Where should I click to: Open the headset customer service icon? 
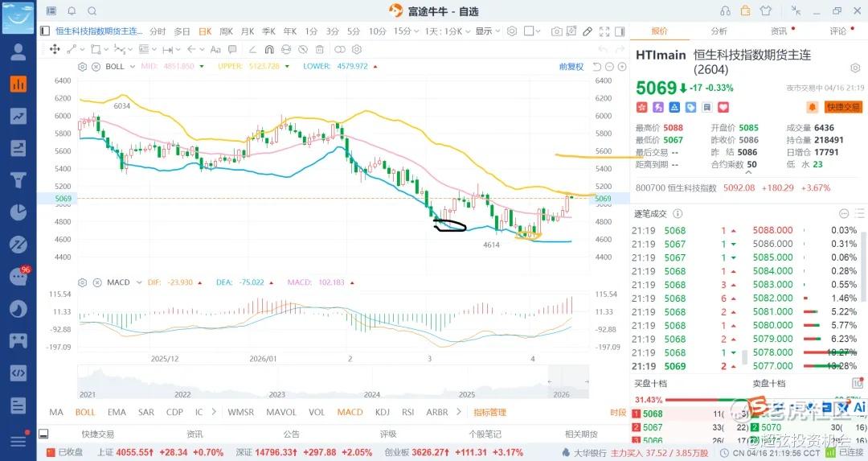click(x=726, y=10)
